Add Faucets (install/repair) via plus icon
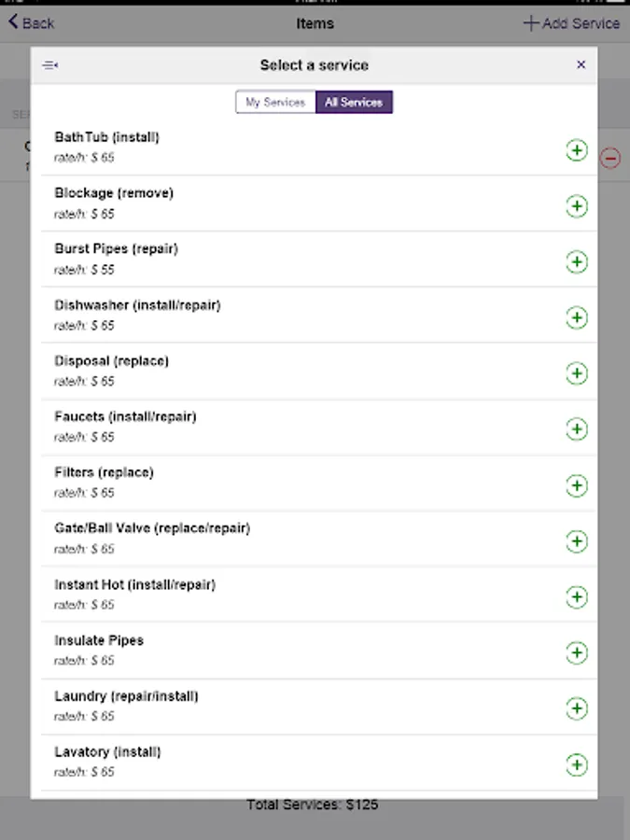Screen dimensions: 630x840 click(577, 429)
